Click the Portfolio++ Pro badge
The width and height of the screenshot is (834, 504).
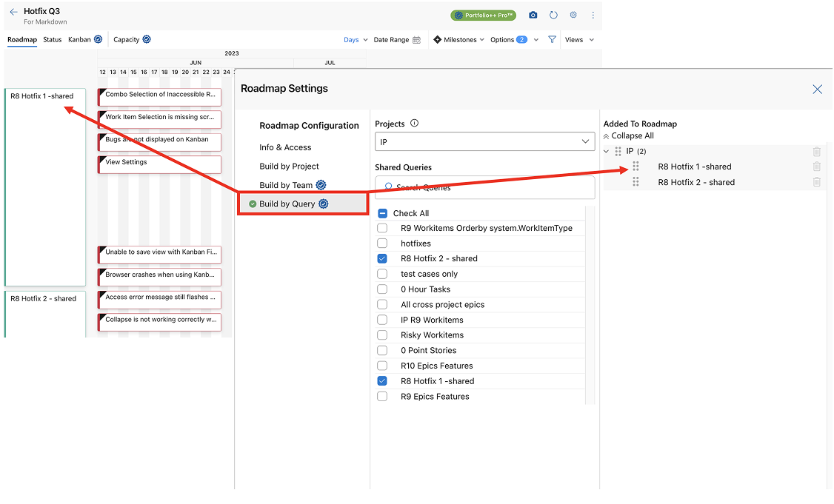point(483,15)
